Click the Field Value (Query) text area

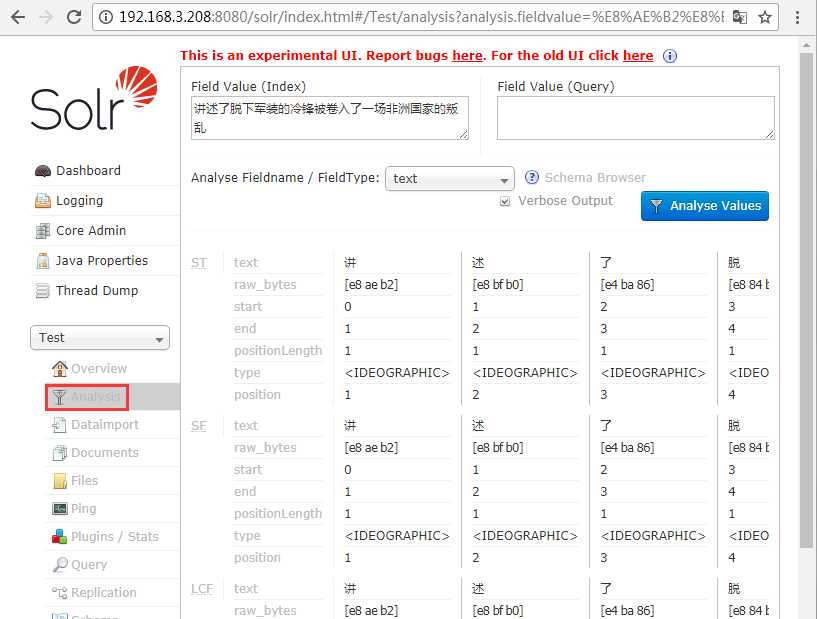click(x=636, y=118)
